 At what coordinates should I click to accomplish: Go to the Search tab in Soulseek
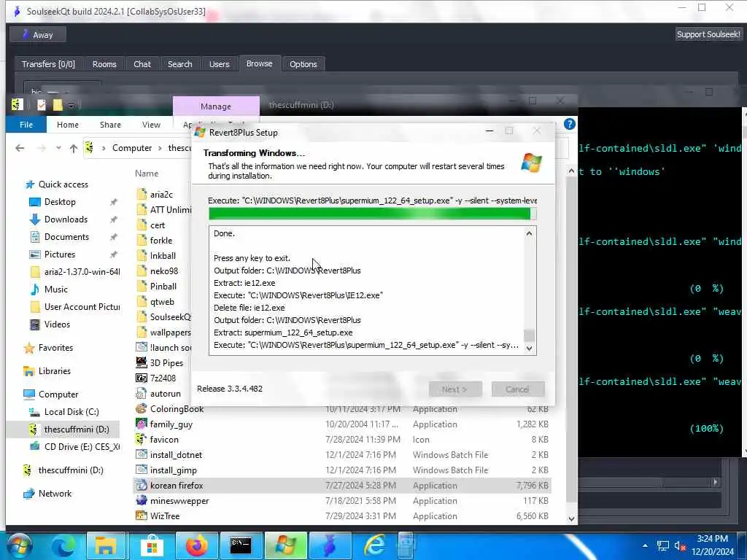tap(179, 64)
